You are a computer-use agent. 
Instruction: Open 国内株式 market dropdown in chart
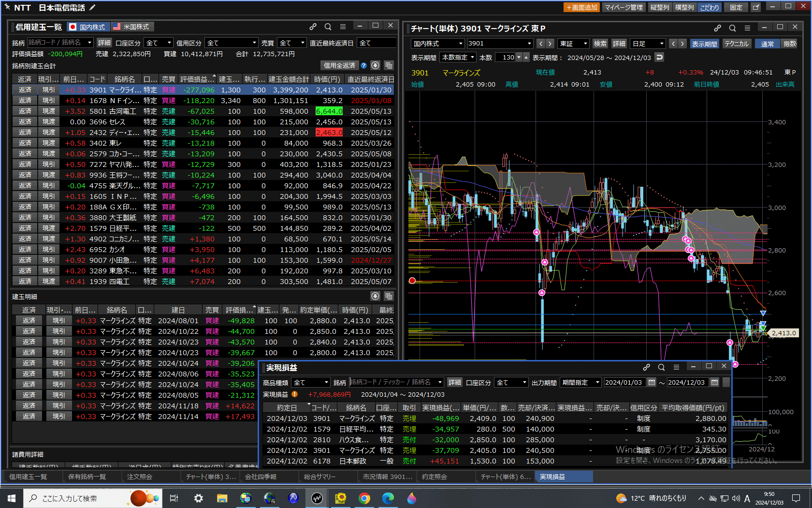coord(438,44)
